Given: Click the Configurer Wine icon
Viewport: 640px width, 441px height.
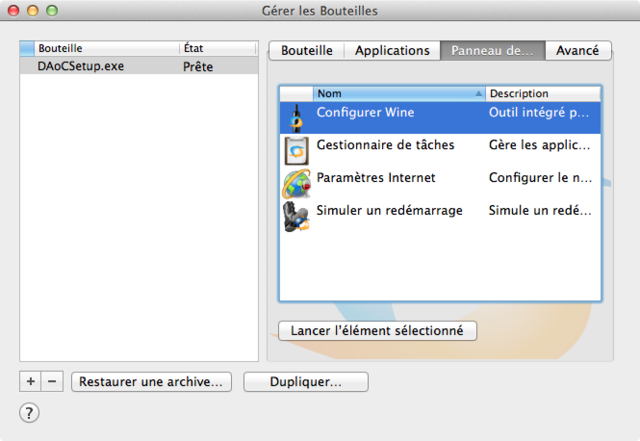Looking at the screenshot, I should coord(296,117).
